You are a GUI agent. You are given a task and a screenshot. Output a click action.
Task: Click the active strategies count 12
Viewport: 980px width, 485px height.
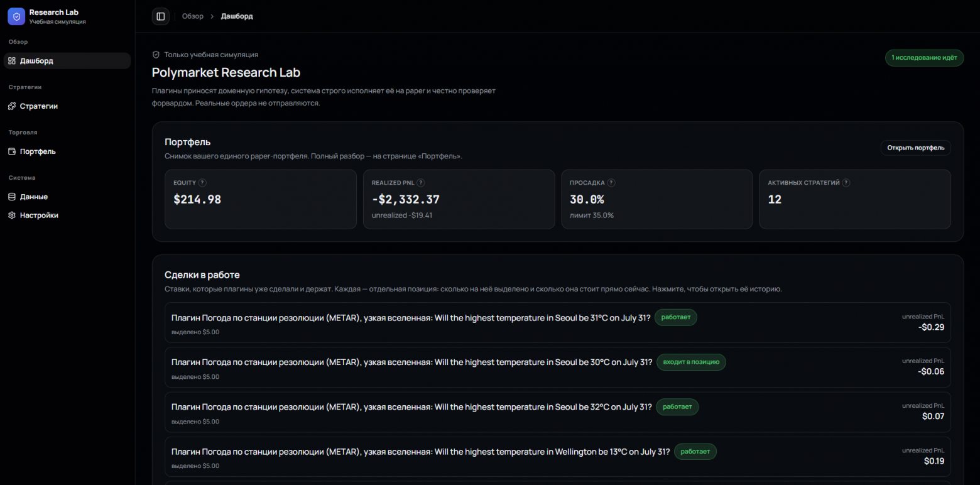pyautogui.click(x=775, y=200)
